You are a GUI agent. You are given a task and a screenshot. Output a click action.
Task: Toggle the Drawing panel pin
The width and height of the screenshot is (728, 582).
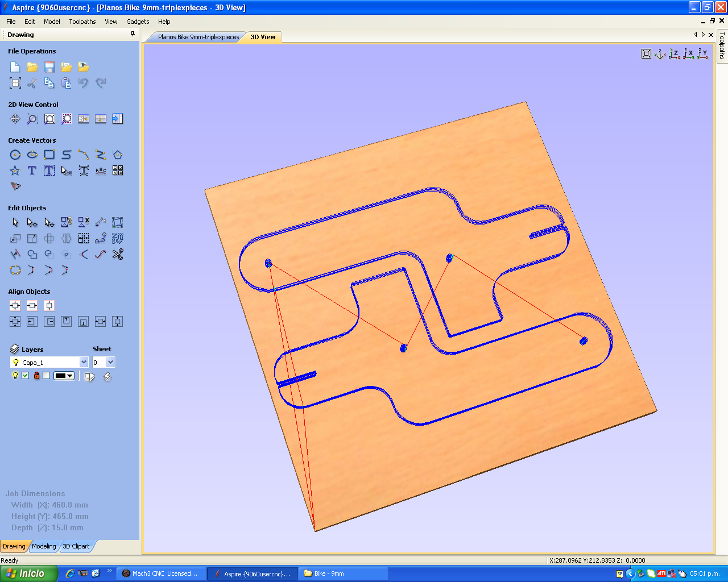coord(133,34)
